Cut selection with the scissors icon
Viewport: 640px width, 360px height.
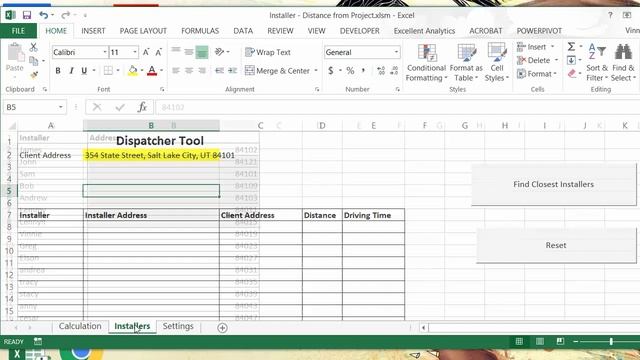[x=33, y=47]
